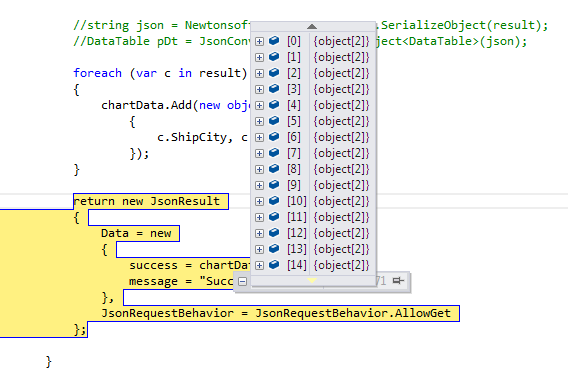This screenshot has width=568, height=385.
Task: Expand the [10] item in the datatip
Action: click(259, 201)
